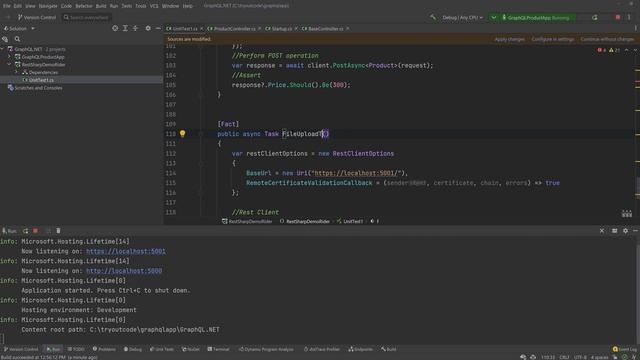Image resolution: width=640 pixels, height=360 pixels.
Task: Click the Run tab label in run panel
Action: 9,231
